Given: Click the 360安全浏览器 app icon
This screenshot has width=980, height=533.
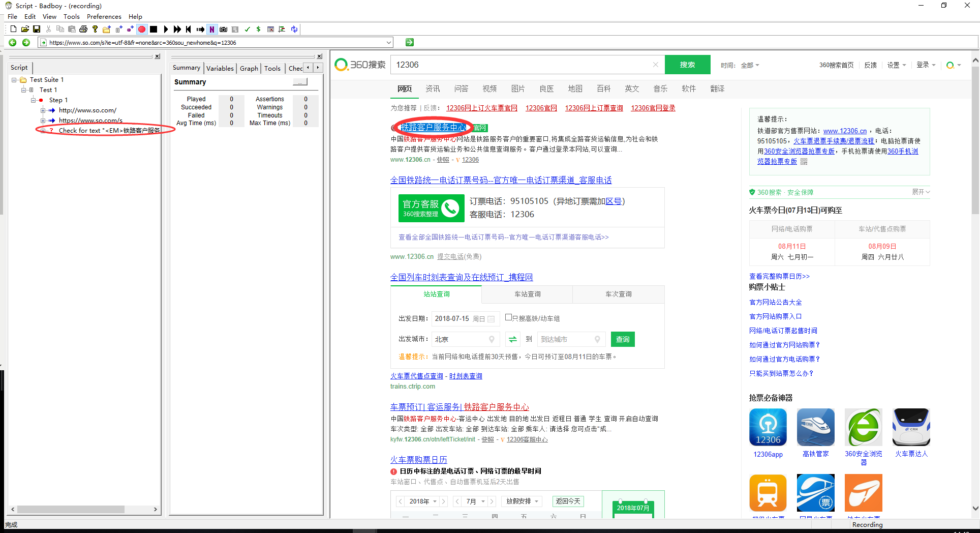Looking at the screenshot, I should click(864, 427).
